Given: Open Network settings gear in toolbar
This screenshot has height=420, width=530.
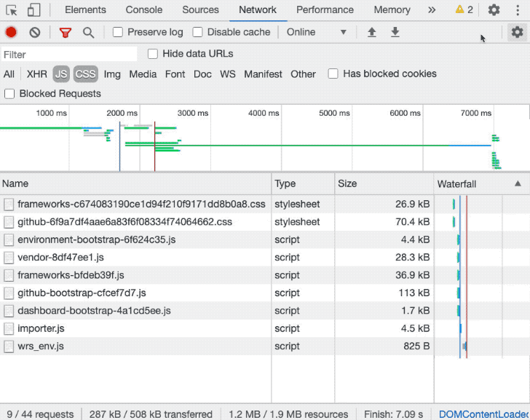Looking at the screenshot, I should (x=517, y=33).
